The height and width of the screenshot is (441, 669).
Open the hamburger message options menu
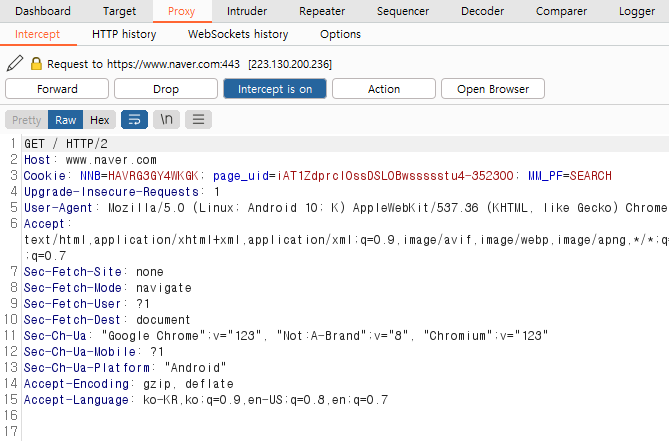point(198,119)
